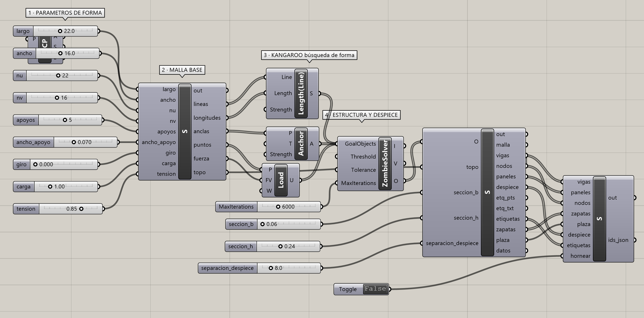This screenshot has height=318, width=644.
Task: Select the Anchor component icon
Action: [x=301, y=144]
